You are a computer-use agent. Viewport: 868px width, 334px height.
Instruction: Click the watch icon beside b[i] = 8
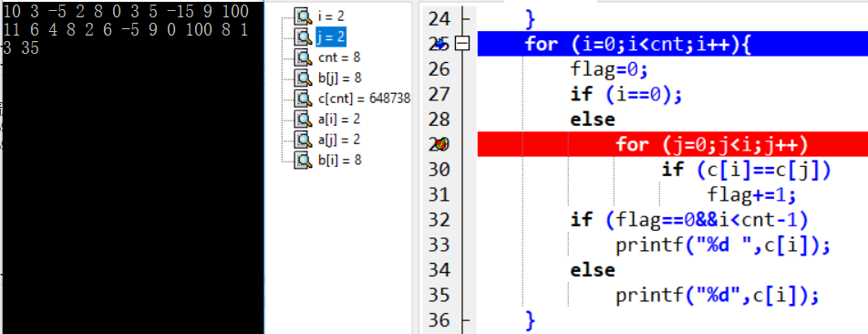pos(304,160)
